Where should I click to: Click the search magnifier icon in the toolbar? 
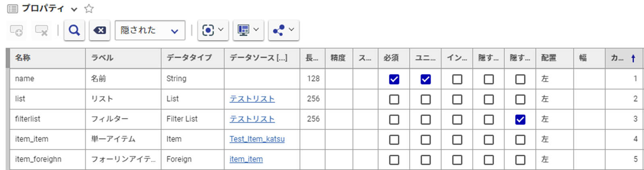click(x=74, y=30)
